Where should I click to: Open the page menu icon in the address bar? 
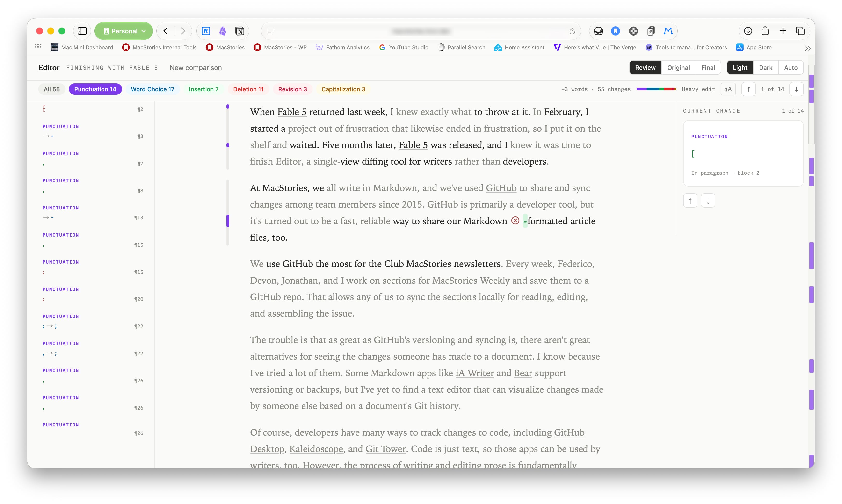[270, 31]
